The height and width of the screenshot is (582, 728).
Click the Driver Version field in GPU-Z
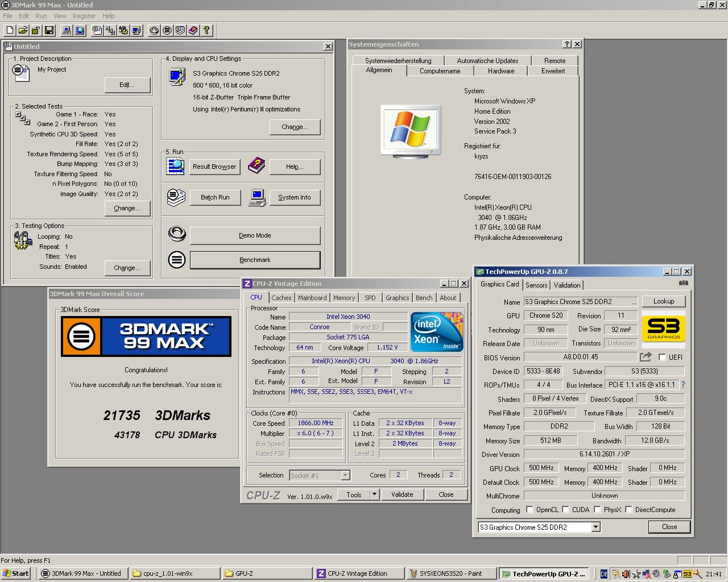point(604,454)
